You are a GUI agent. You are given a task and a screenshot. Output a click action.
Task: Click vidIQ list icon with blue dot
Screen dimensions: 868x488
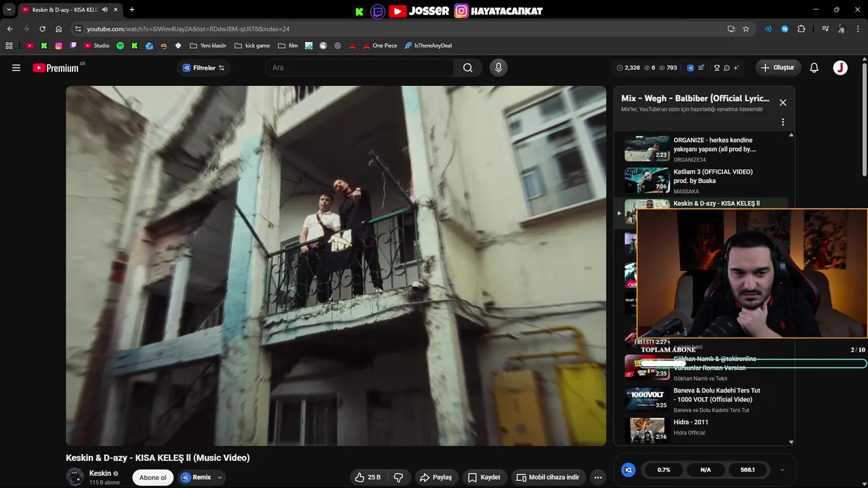coord(701,68)
